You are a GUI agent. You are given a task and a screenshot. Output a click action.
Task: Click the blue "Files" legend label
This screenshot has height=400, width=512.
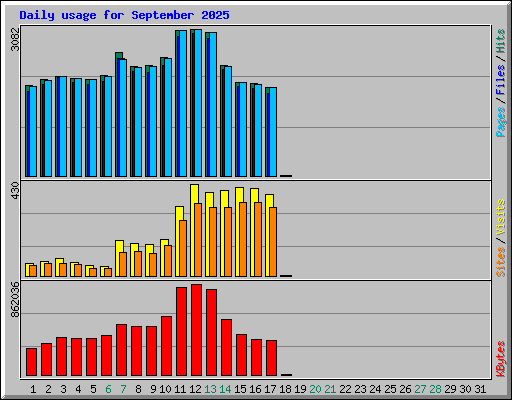(500, 80)
